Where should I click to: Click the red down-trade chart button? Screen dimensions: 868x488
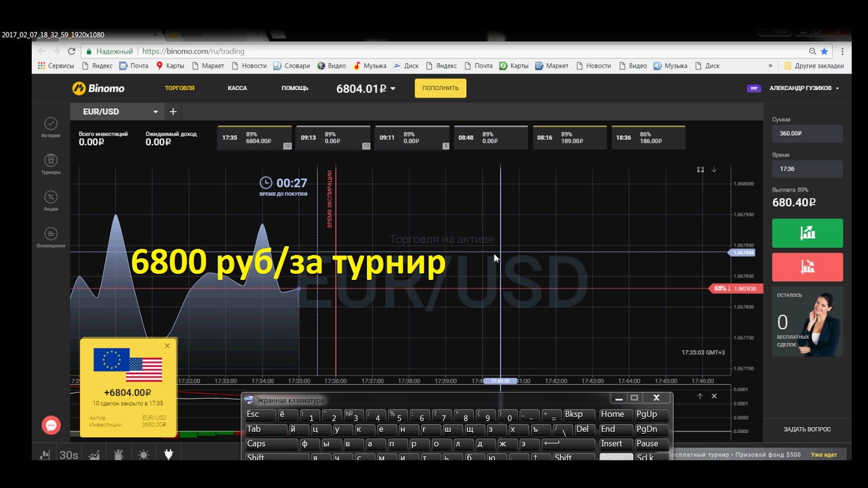click(808, 267)
